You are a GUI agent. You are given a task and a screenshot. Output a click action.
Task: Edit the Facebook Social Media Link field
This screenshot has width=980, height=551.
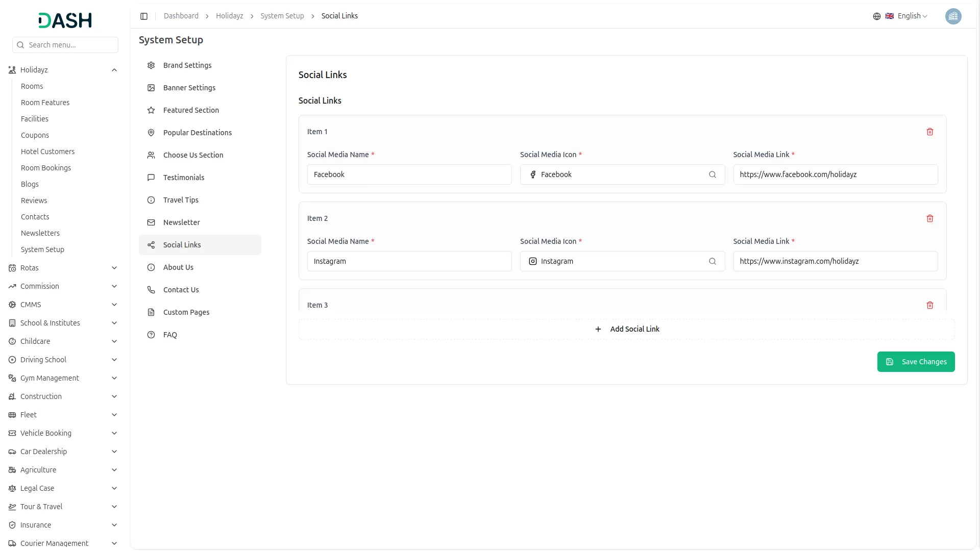(x=836, y=174)
